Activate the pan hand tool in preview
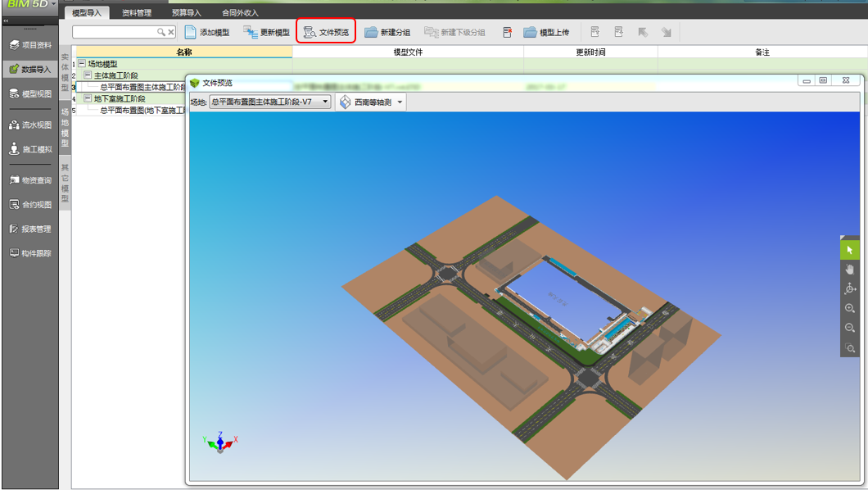The image size is (868, 490). pos(850,270)
